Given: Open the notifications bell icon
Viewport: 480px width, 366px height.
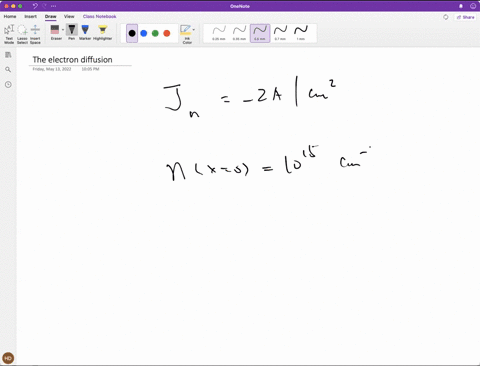Looking at the screenshot, I should [461, 6].
